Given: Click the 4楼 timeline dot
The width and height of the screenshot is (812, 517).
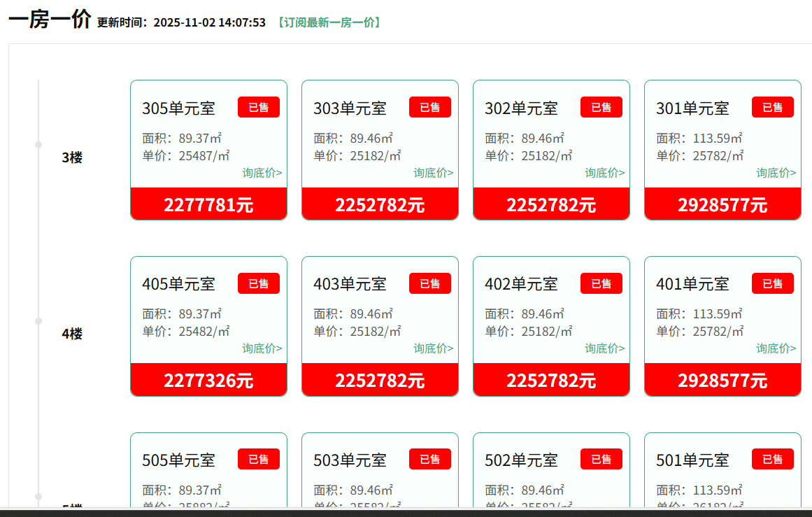Looking at the screenshot, I should coord(38,321).
